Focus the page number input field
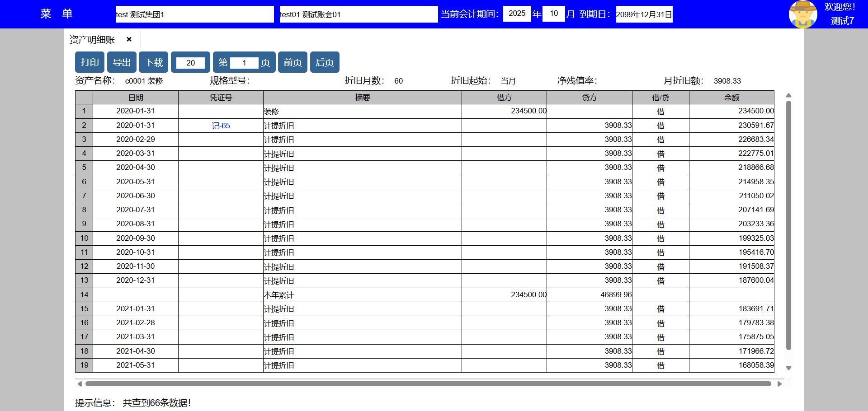 [244, 63]
